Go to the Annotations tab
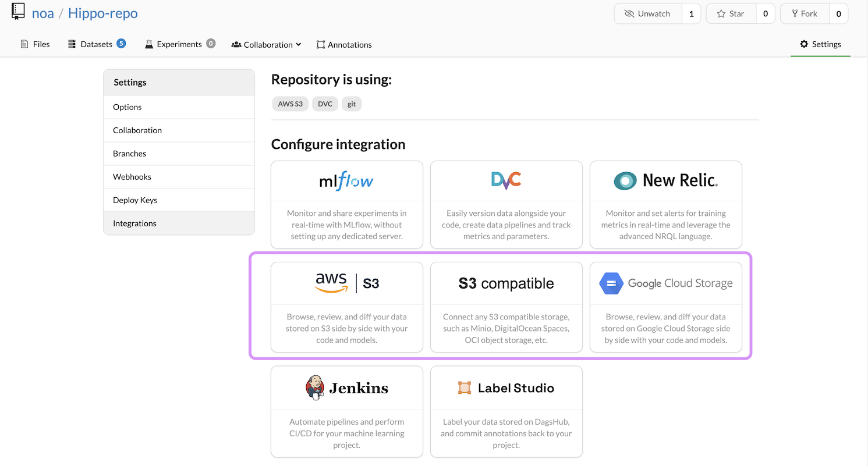The width and height of the screenshot is (868, 466). pos(344,45)
